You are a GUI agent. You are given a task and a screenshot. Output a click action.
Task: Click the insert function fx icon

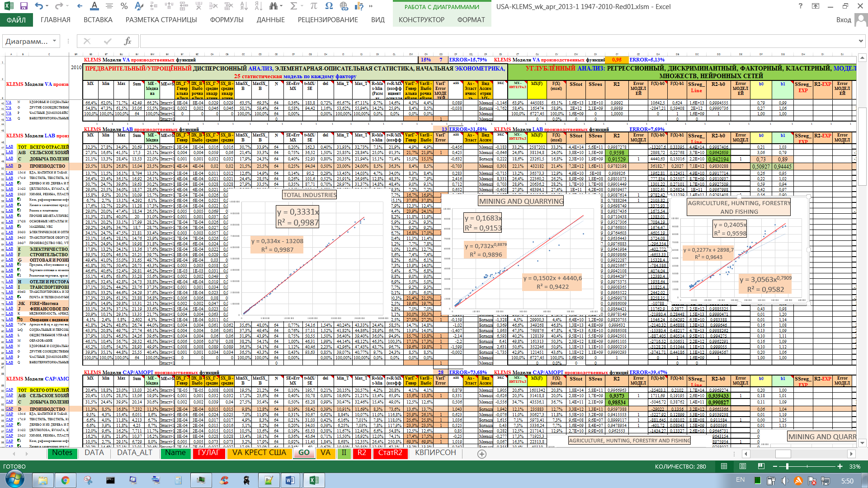(127, 41)
